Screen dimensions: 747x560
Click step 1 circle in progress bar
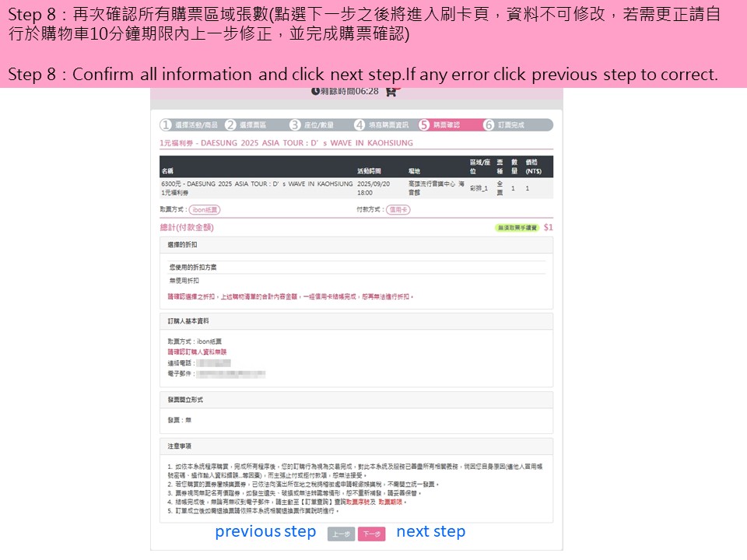point(166,124)
